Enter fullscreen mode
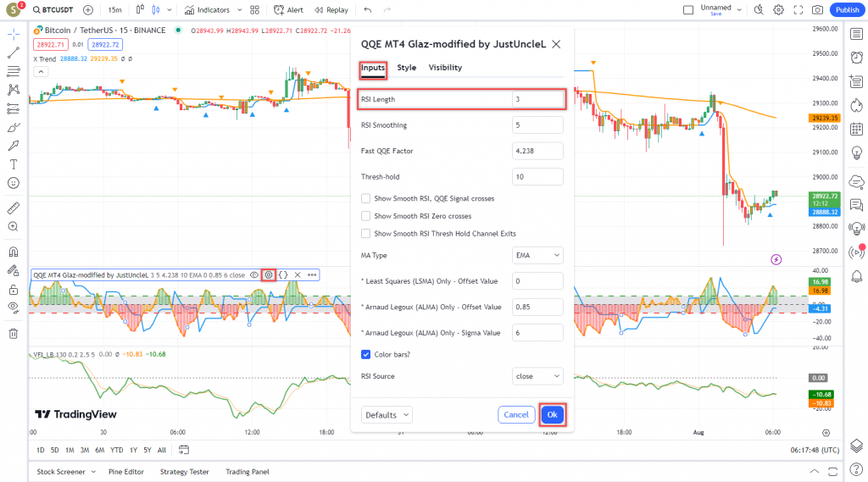 pos(798,10)
